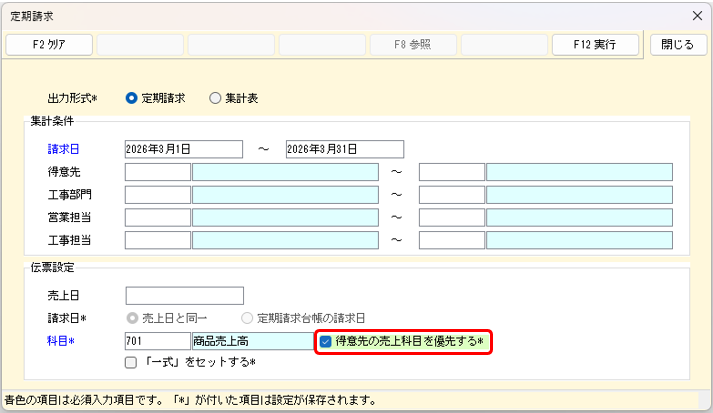Select the 売上日と同一 radio option
This screenshot has height=413, width=713.
click(x=132, y=318)
